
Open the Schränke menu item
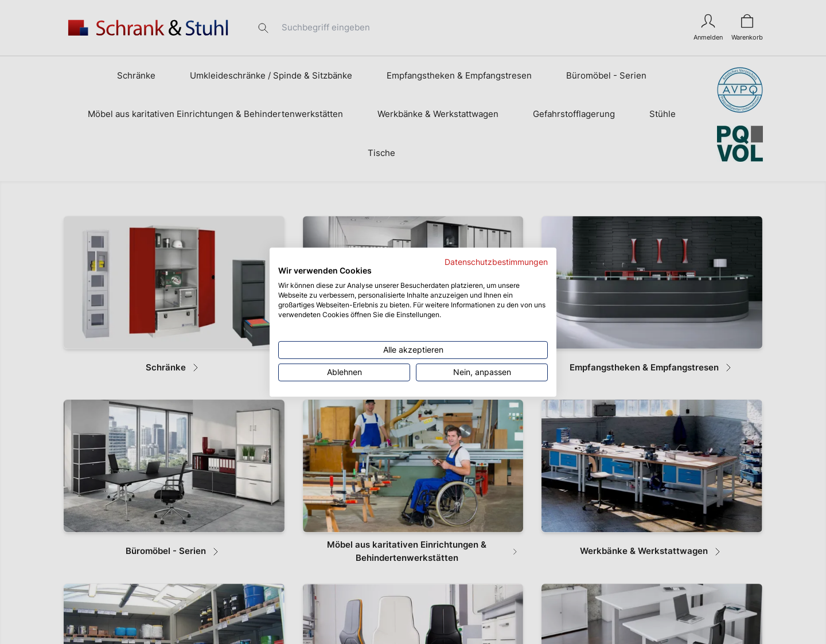tap(136, 76)
